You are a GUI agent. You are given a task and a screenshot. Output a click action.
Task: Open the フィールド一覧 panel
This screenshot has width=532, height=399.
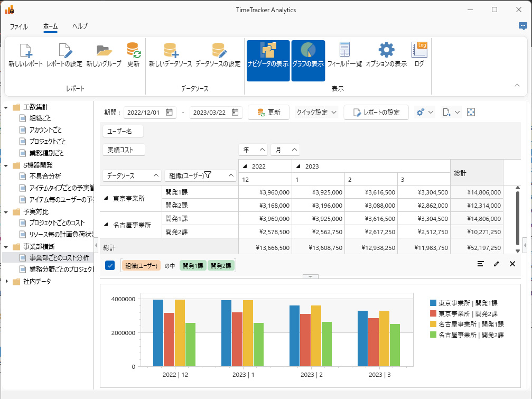[344, 51]
